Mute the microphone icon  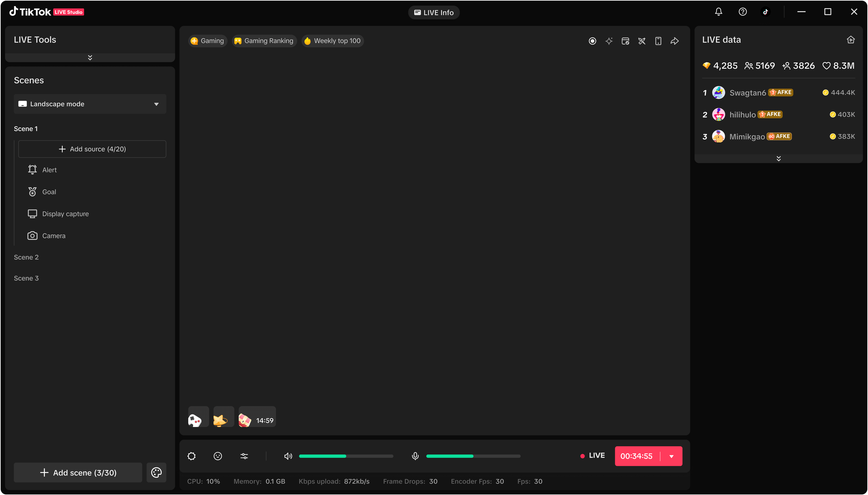point(415,456)
